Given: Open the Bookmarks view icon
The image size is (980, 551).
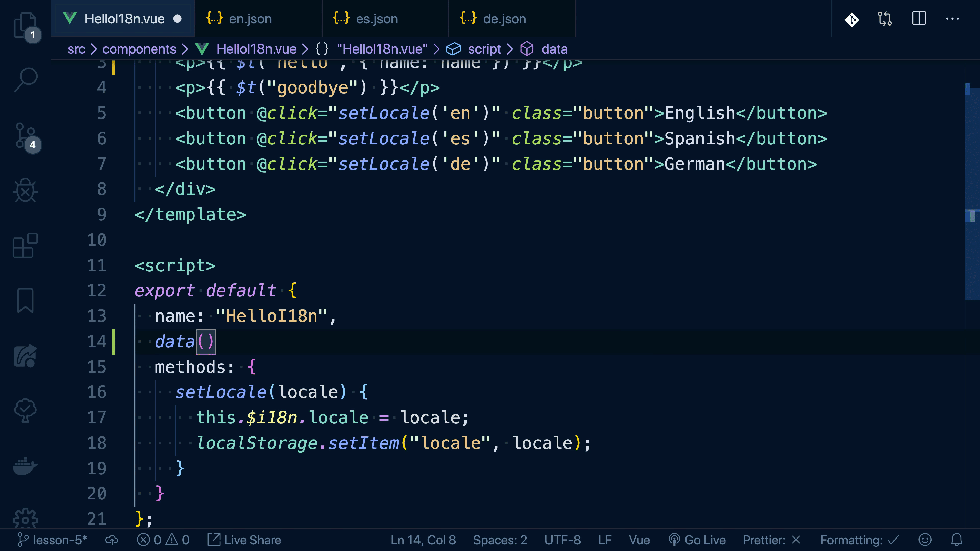Looking at the screenshot, I should [x=25, y=300].
